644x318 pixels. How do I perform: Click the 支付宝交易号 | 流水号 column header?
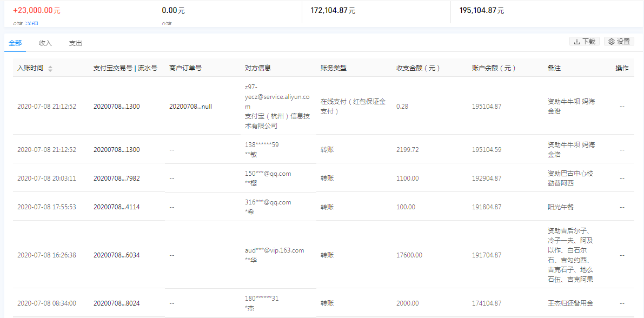click(x=125, y=68)
